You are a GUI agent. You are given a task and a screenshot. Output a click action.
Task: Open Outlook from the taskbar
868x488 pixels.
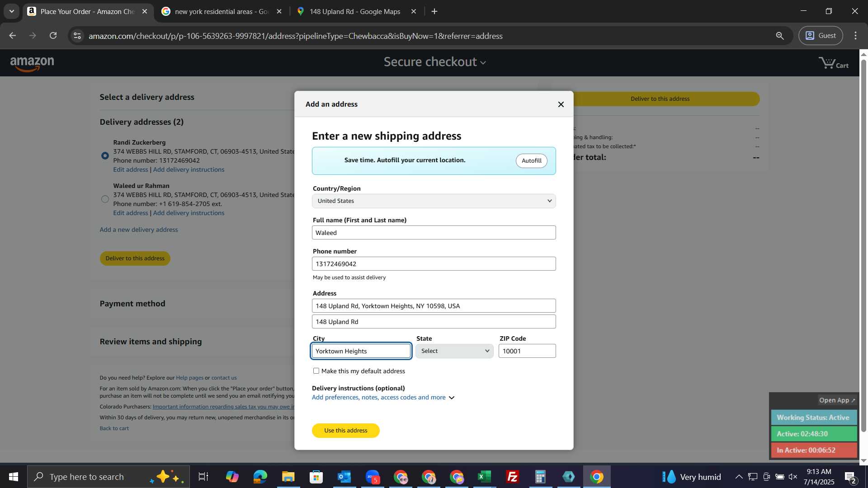[x=344, y=477]
